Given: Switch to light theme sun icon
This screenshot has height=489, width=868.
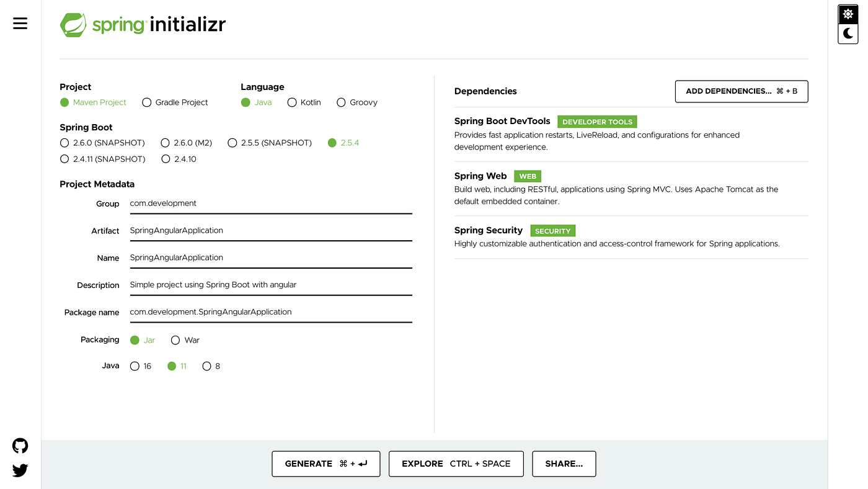Looking at the screenshot, I should coord(848,14).
